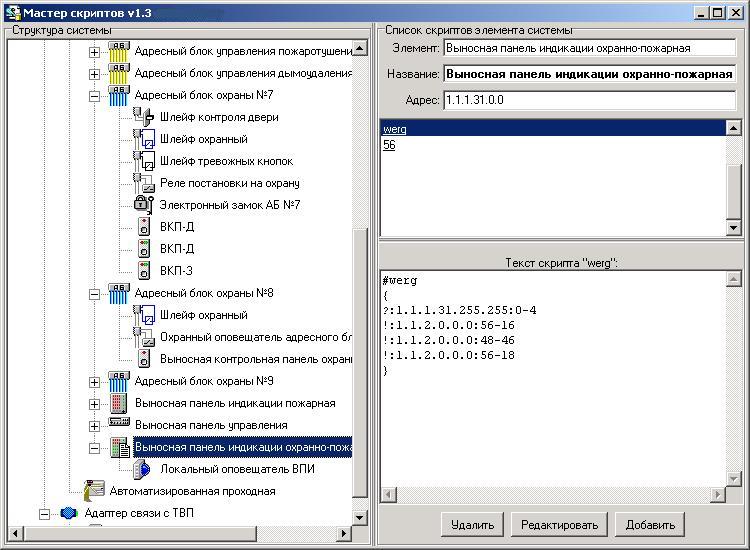
Task: Click the Реле постановки на охрану icon
Action: [143, 183]
